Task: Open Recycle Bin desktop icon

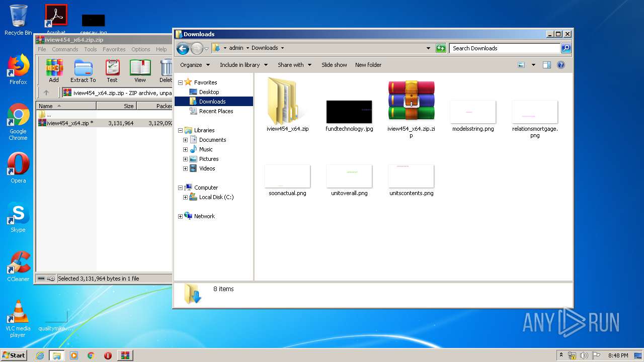Action: click(18, 20)
